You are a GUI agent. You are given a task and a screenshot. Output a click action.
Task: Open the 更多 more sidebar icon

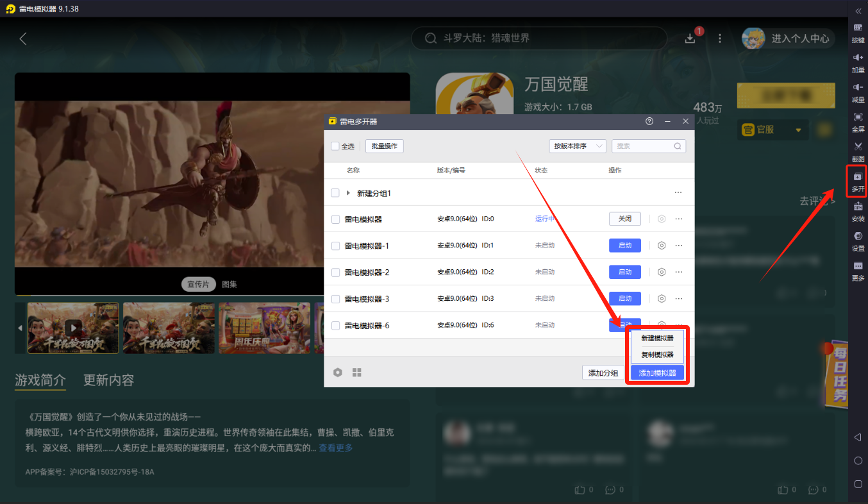(x=858, y=271)
